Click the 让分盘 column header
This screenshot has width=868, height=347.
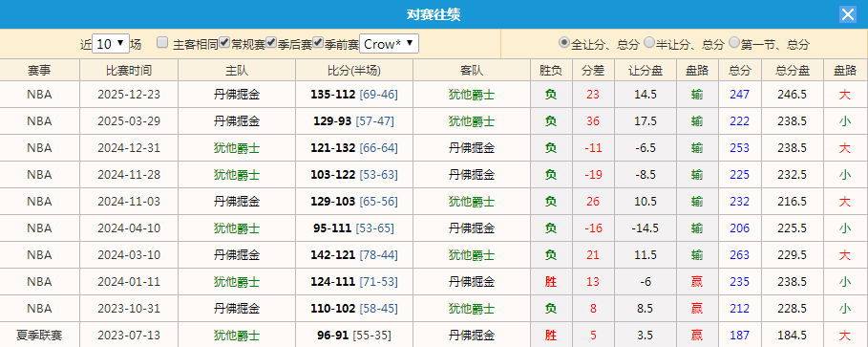pos(646,71)
